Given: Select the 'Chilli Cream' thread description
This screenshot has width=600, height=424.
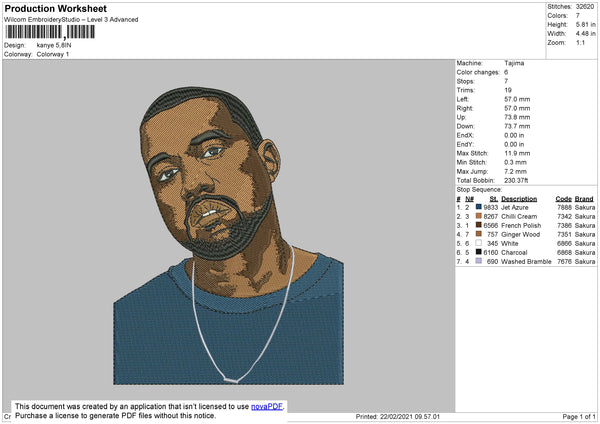Looking at the screenshot, I should point(519,217).
